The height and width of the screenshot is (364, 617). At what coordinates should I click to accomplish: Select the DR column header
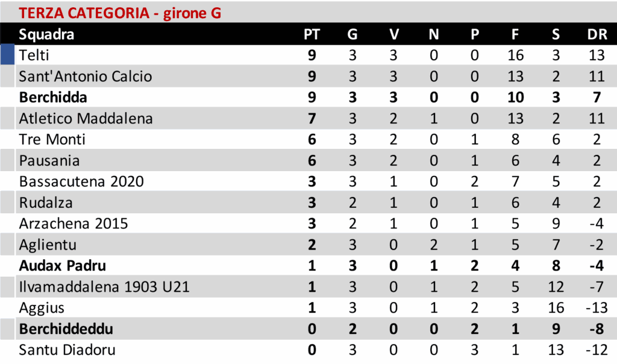pyautogui.click(x=597, y=34)
